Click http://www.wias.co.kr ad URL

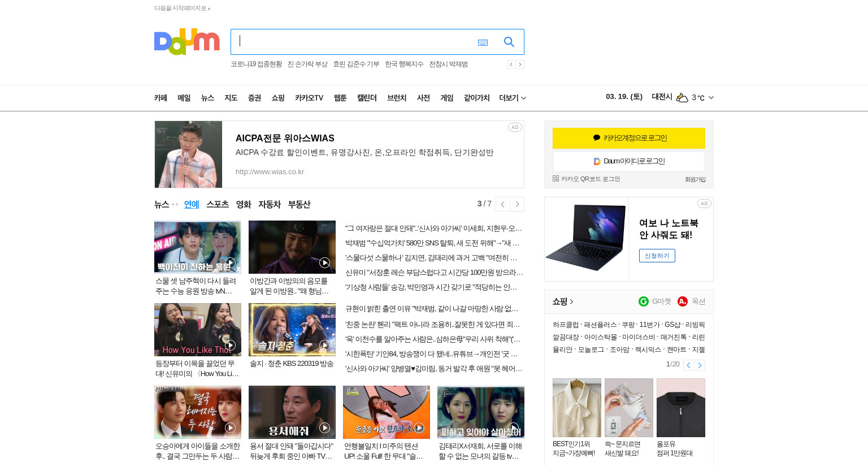click(x=270, y=172)
